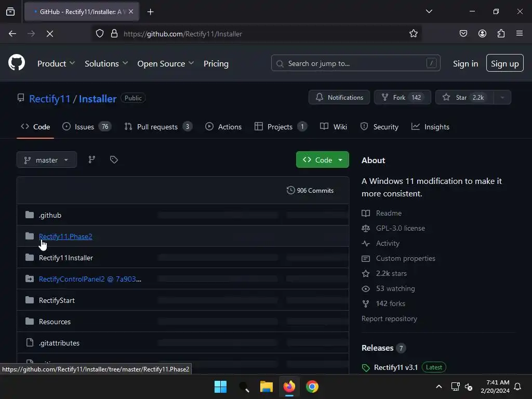Viewport: 532px width, 399px height.
Task: Open File Explorer from taskbar
Action: pos(267,387)
